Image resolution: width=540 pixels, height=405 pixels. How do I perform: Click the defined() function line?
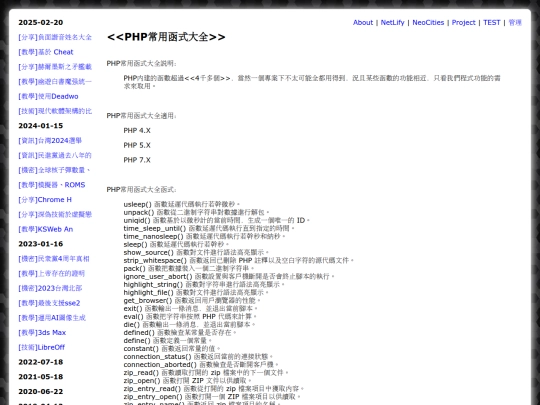click(180, 332)
